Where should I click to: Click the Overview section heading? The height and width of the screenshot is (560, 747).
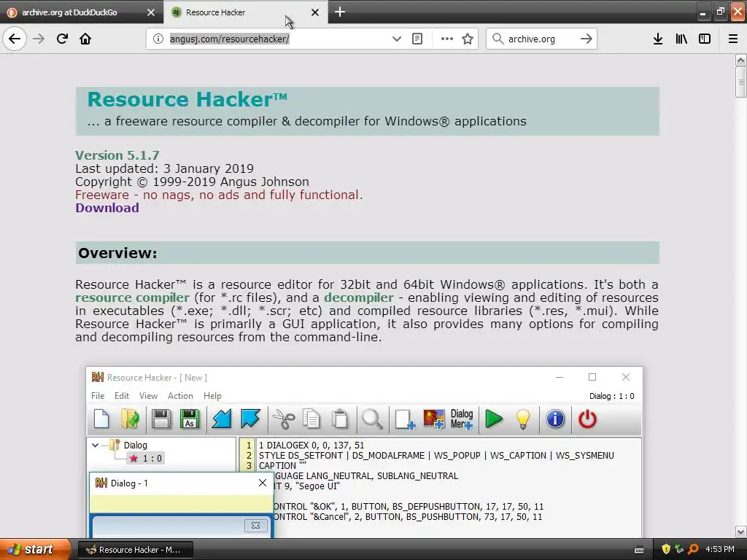[x=117, y=253]
